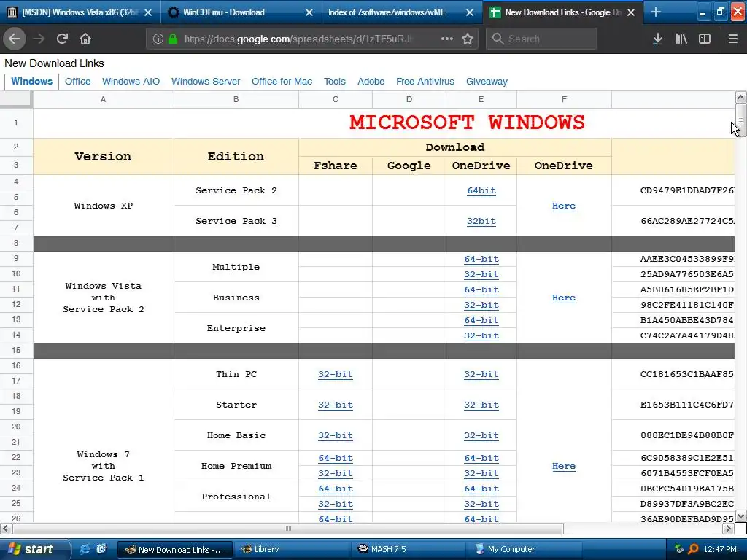The width and height of the screenshot is (747, 560).
Task: Switch to Library taskbar window
Action: (x=293, y=549)
